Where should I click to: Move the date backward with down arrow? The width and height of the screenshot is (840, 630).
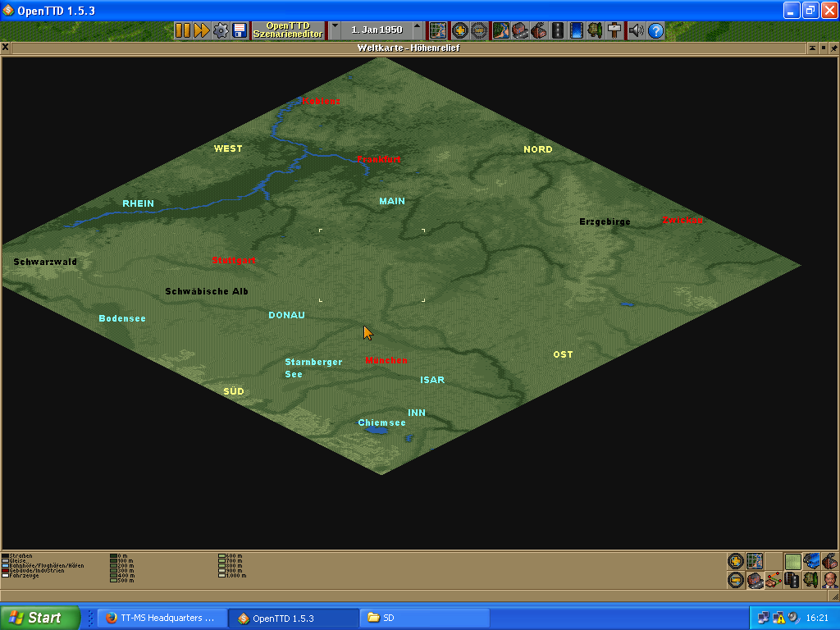[335, 30]
